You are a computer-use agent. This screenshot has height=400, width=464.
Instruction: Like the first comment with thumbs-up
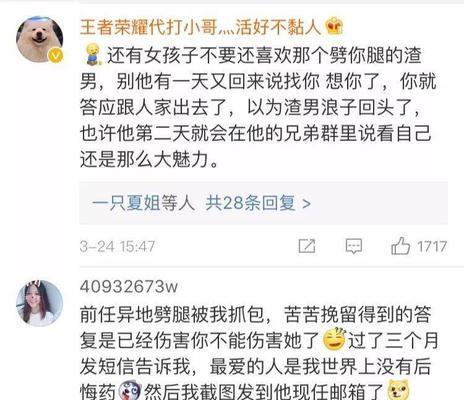click(400, 246)
